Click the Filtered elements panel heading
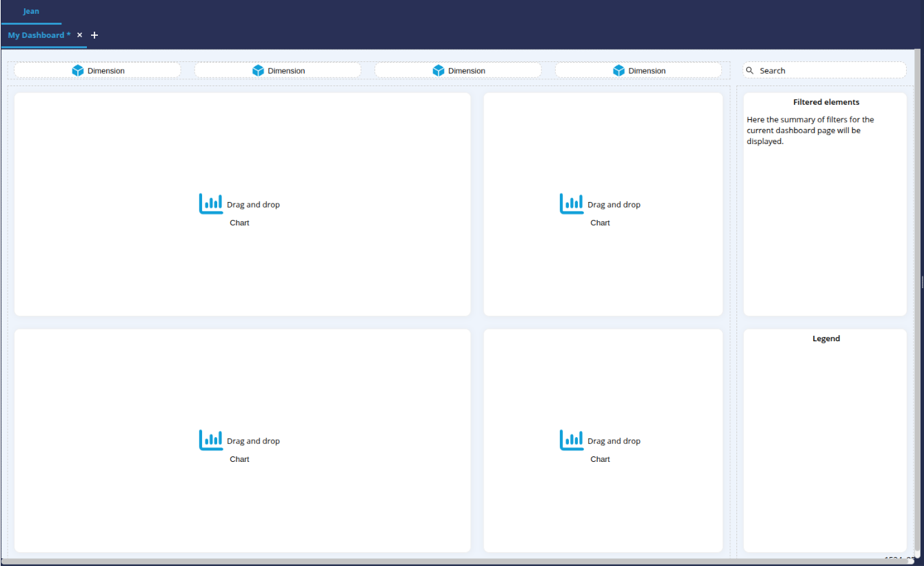924x566 pixels. [826, 102]
